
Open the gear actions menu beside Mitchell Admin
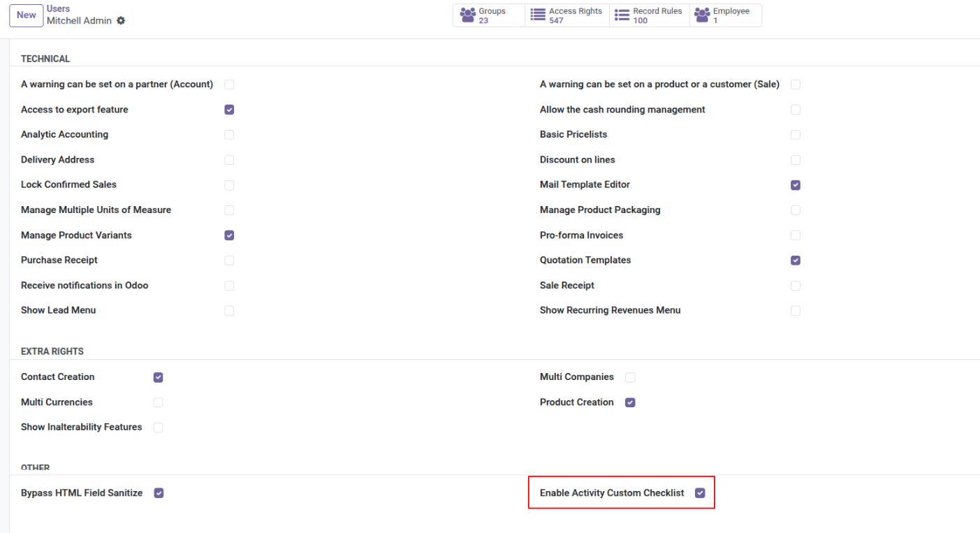point(121,21)
